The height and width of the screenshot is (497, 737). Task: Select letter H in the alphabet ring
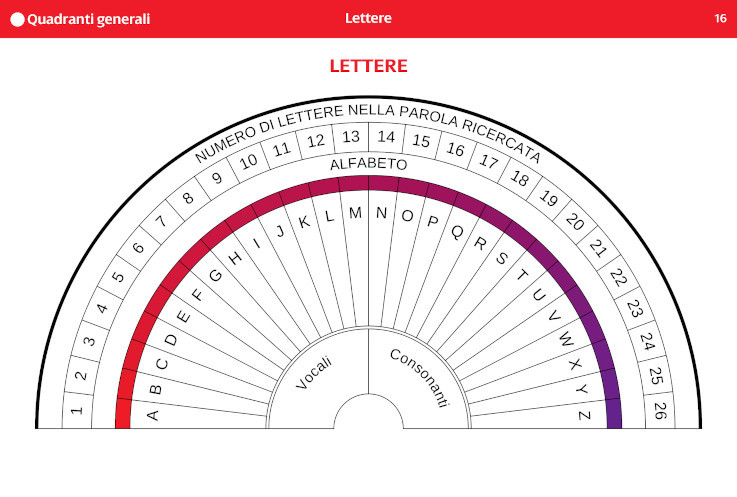(235, 258)
